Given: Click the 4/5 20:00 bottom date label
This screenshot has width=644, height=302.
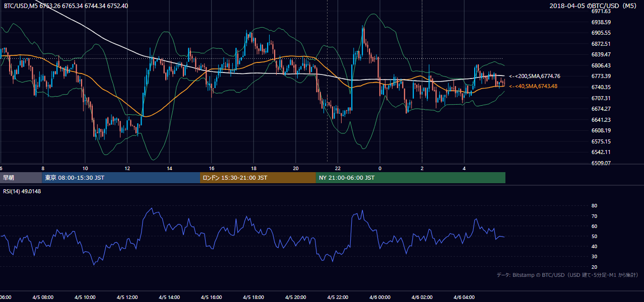Looking at the screenshot, I should [x=296, y=297].
